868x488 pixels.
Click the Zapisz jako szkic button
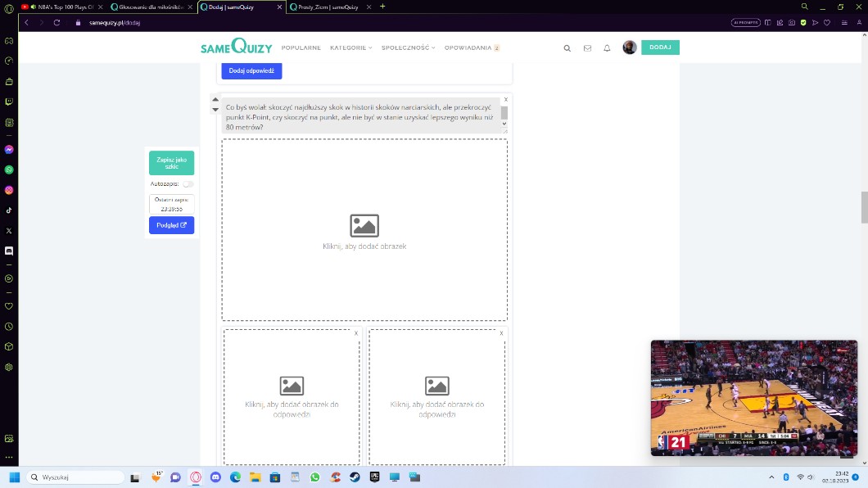(171, 163)
